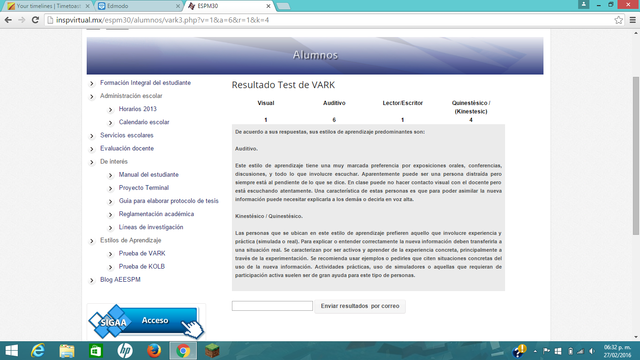Open Reglamentación académica link
Viewport: 640px width, 360px height.
pos(156,214)
